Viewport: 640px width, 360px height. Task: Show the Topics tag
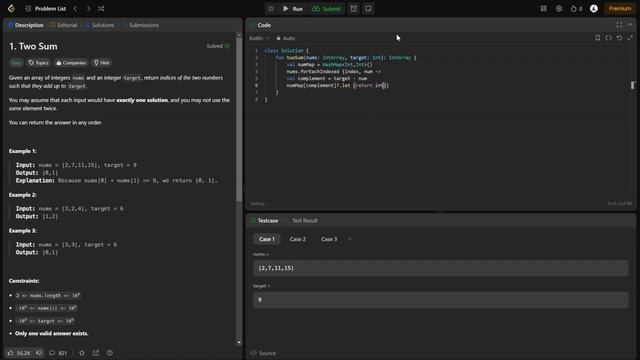[38, 62]
